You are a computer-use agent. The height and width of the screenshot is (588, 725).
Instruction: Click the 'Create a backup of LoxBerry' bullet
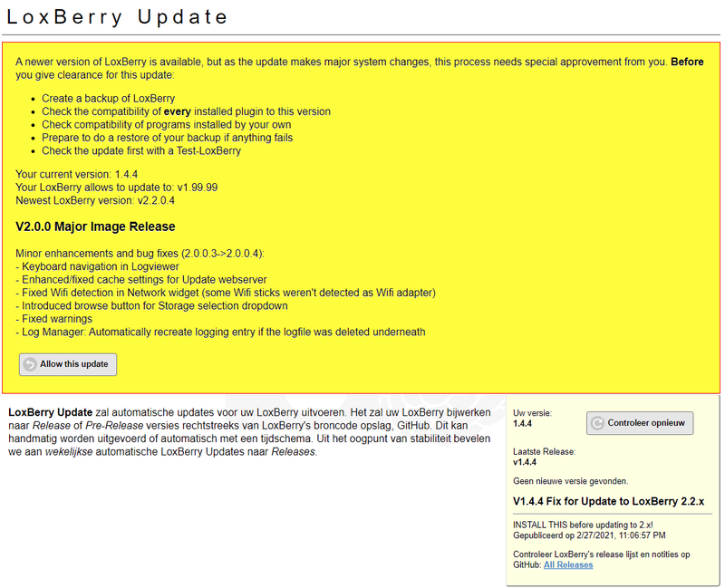click(108, 99)
